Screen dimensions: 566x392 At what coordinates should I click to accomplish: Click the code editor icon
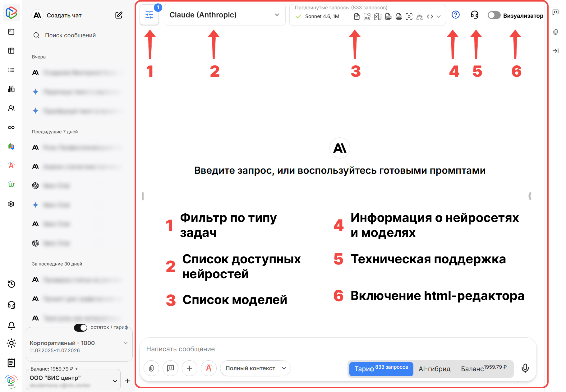coord(430,16)
